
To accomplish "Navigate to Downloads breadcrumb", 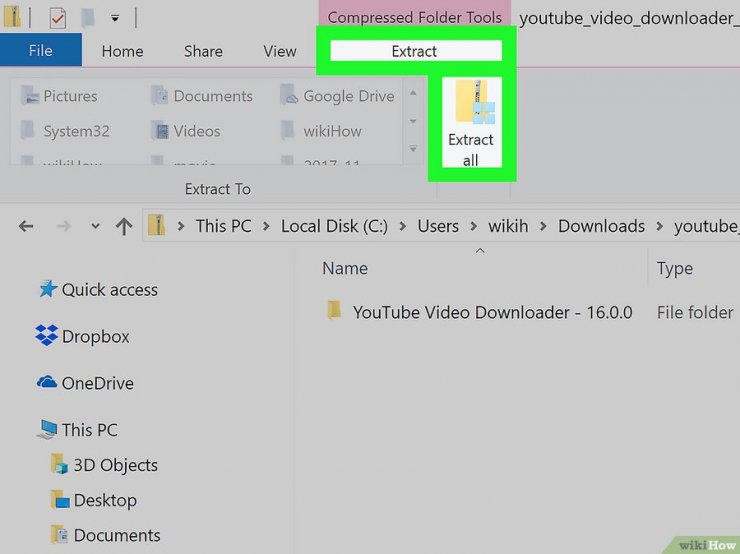I will [x=601, y=226].
